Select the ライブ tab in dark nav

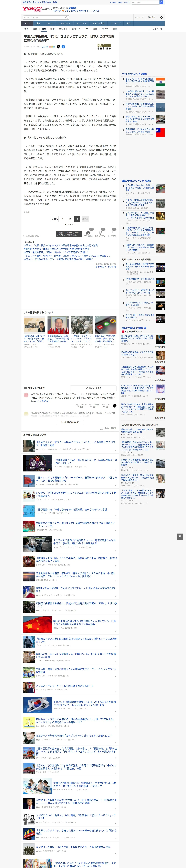coord(49,24)
